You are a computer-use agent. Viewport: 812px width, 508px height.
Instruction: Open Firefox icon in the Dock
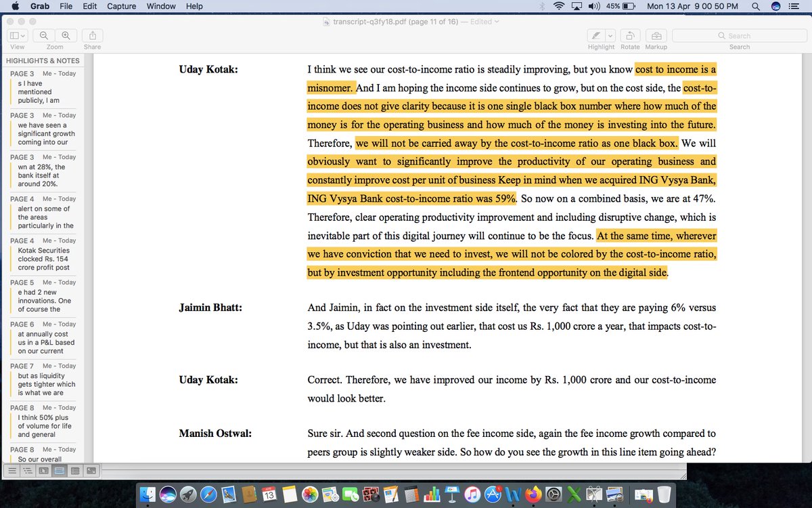[x=534, y=494]
